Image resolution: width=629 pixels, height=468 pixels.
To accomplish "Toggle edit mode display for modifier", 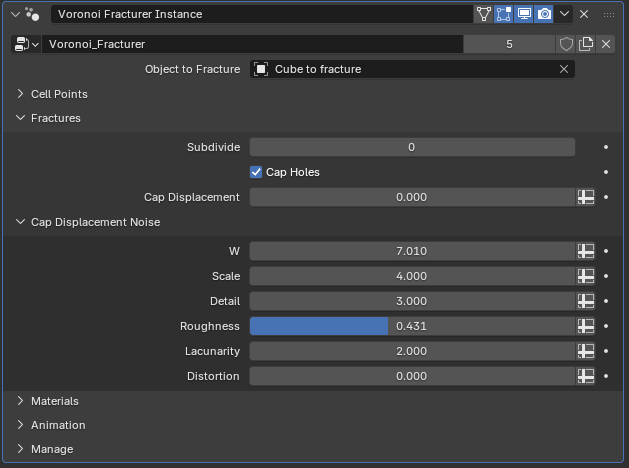I will [x=503, y=14].
